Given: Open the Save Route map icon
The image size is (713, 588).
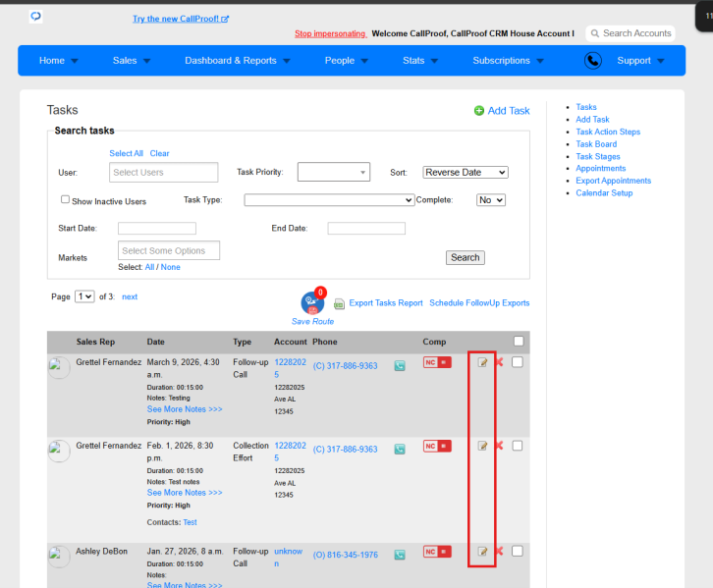Looking at the screenshot, I should click(312, 302).
